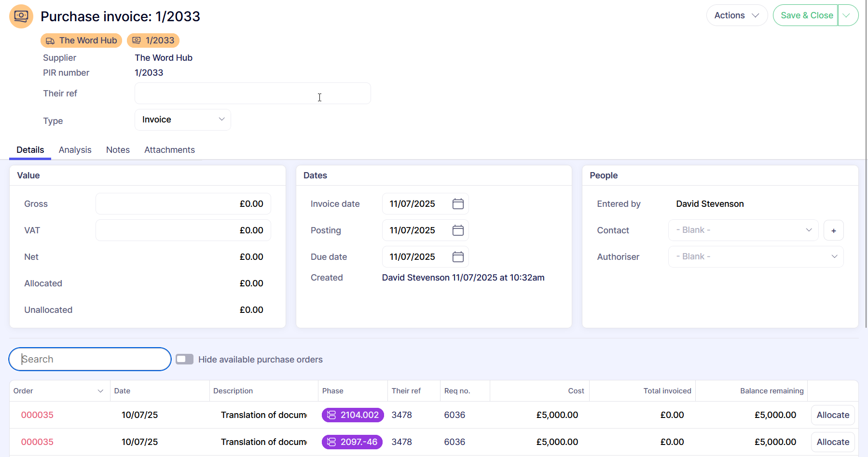Expand the Save & Close arrow menu
This screenshot has width=868, height=457.
[x=847, y=15]
